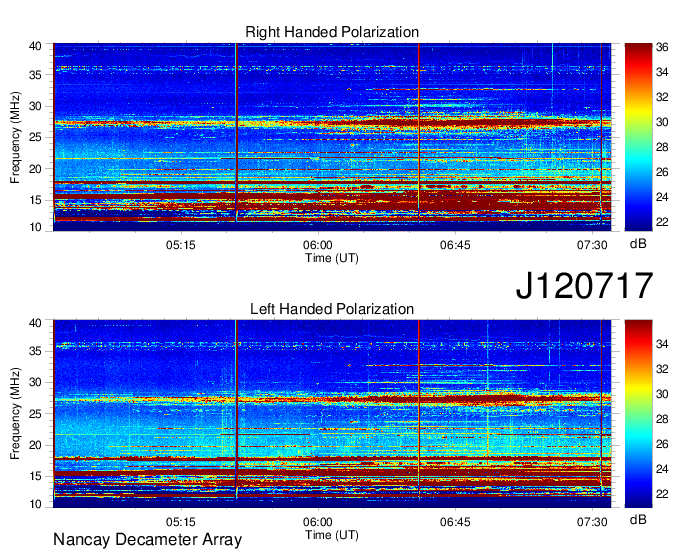The image size is (680, 552).
Task: Click the 20 frequency tick on the bottom plot
Action: [x=35, y=445]
